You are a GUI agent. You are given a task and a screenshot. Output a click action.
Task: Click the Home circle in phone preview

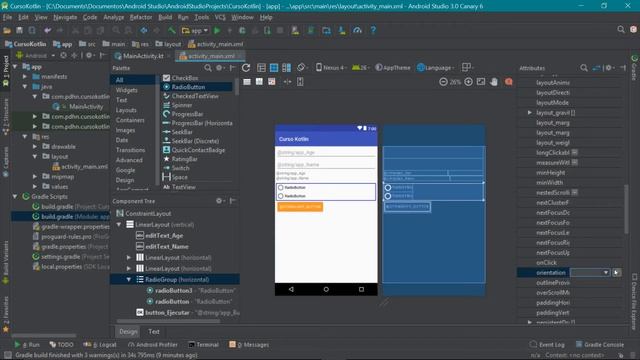click(x=326, y=289)
